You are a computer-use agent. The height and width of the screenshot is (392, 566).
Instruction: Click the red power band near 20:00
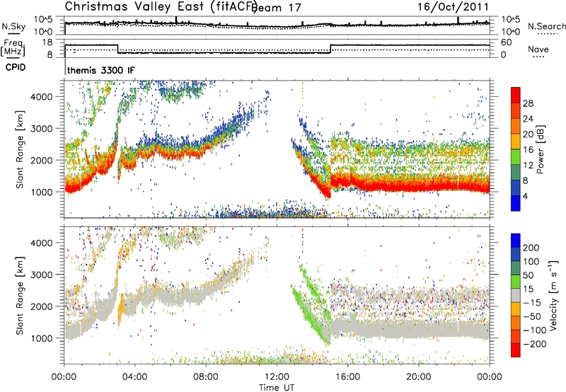[419, 185]
